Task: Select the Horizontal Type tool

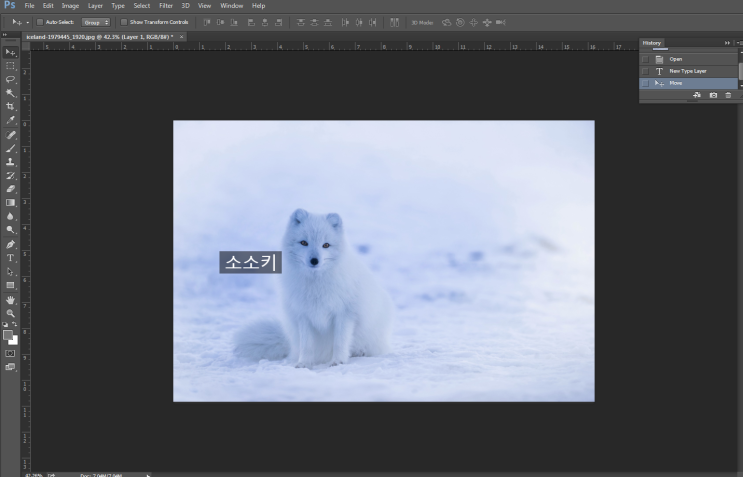Action: pos(11,258)
